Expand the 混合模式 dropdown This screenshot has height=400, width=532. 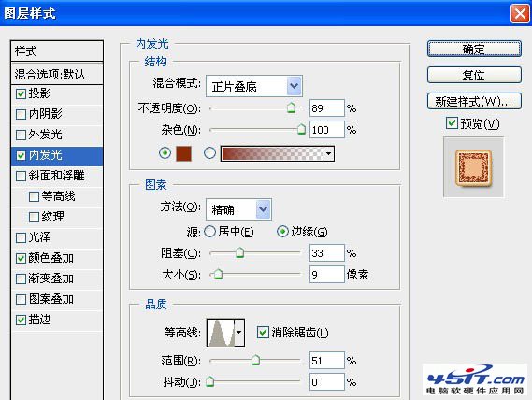(x=294, y=86)
